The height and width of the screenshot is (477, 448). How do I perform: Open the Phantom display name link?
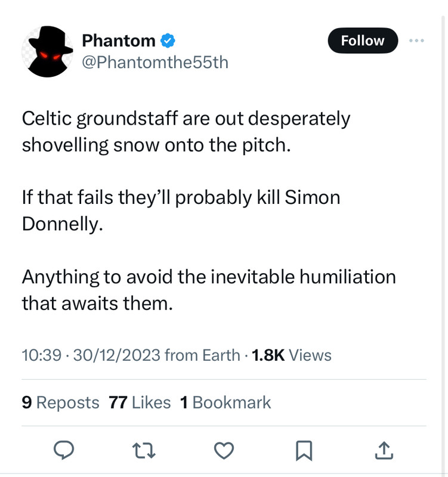tap(119, 41)
